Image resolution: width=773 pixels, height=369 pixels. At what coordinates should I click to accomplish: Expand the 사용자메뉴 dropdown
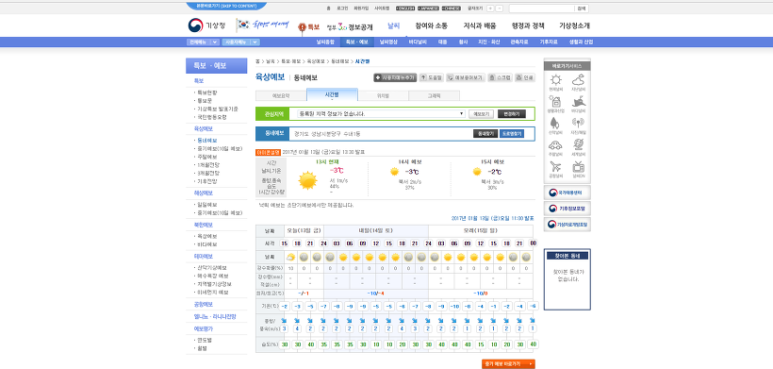click(x=241, y=42)
